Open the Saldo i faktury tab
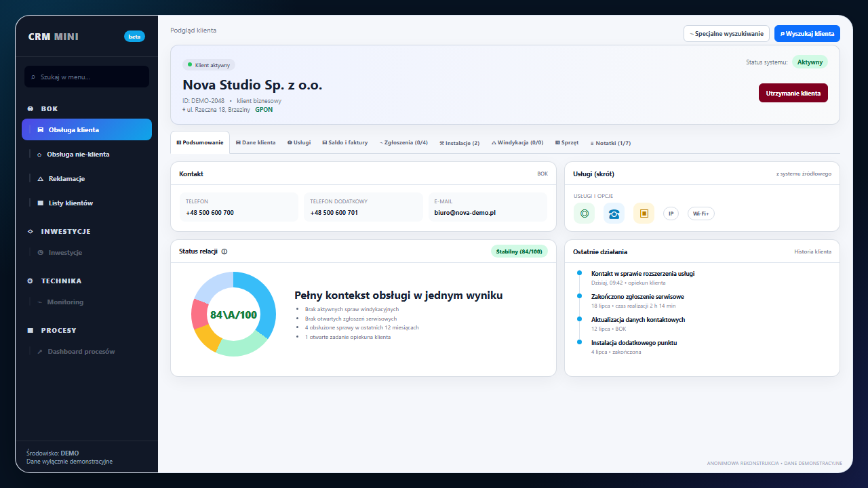Screen dimensions: 868x488 pos(344,143)
